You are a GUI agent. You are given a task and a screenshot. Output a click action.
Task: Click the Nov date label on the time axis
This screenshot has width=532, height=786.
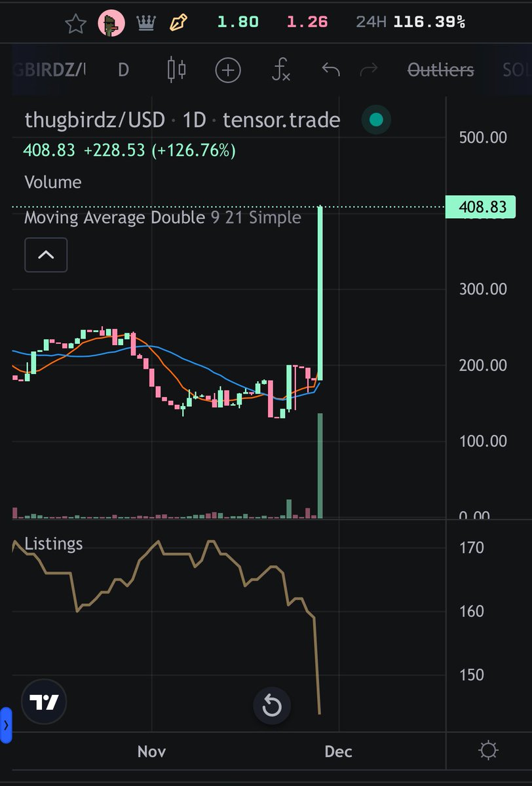151,751
